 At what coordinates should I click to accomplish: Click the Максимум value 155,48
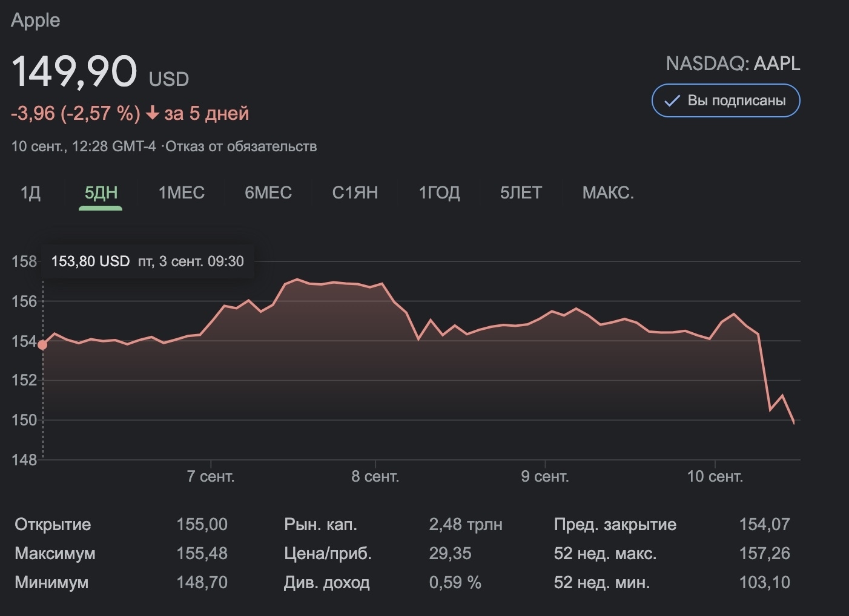pos(202,553)
